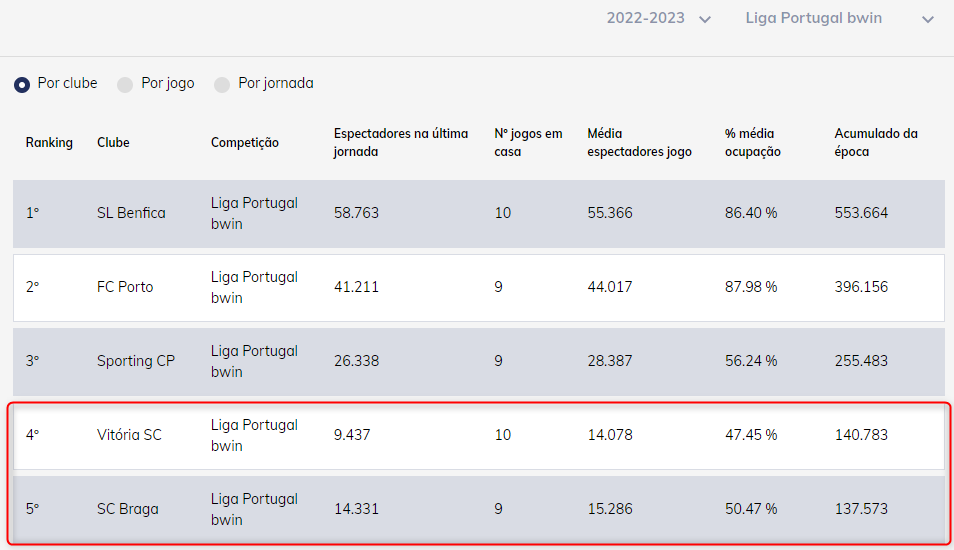Click the chevron next to 2022-2023
954x550 pixels.
[x=705, y=19]
